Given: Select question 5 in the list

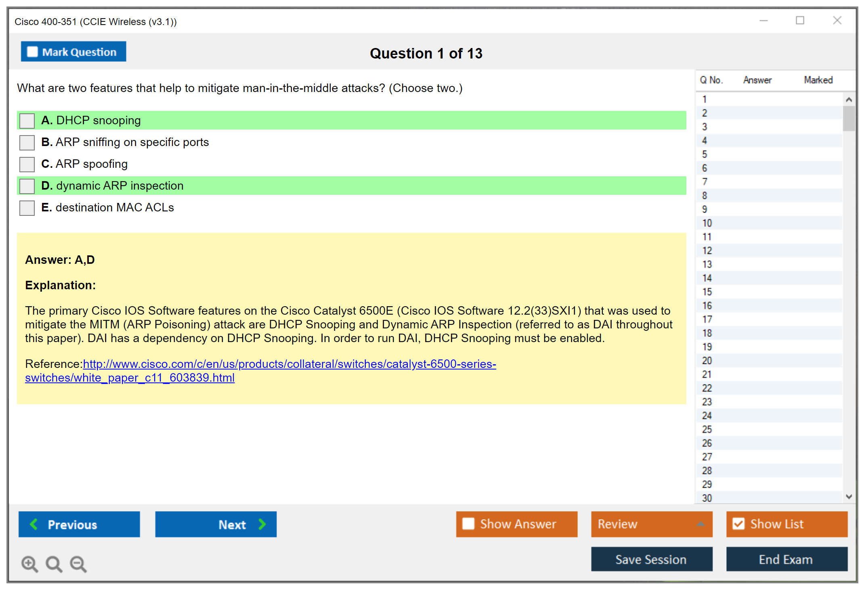Looking at the screenshot, I should 704,154.
